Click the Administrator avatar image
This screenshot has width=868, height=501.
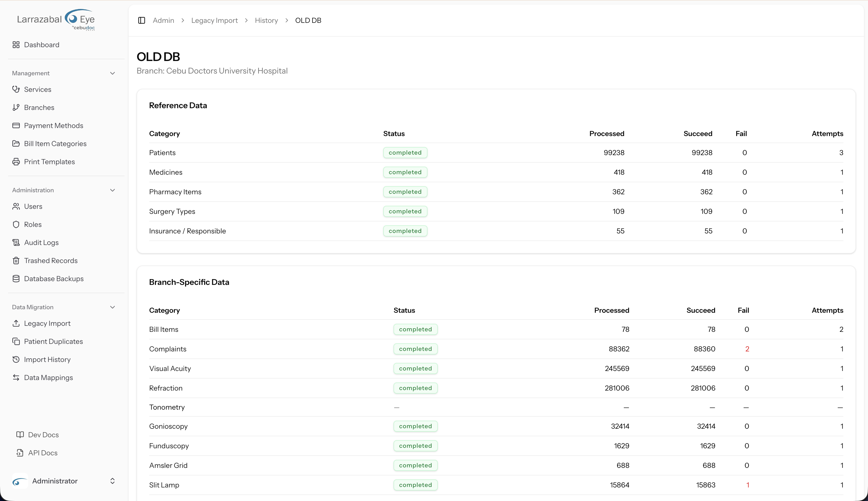click(x=20, y=481)
